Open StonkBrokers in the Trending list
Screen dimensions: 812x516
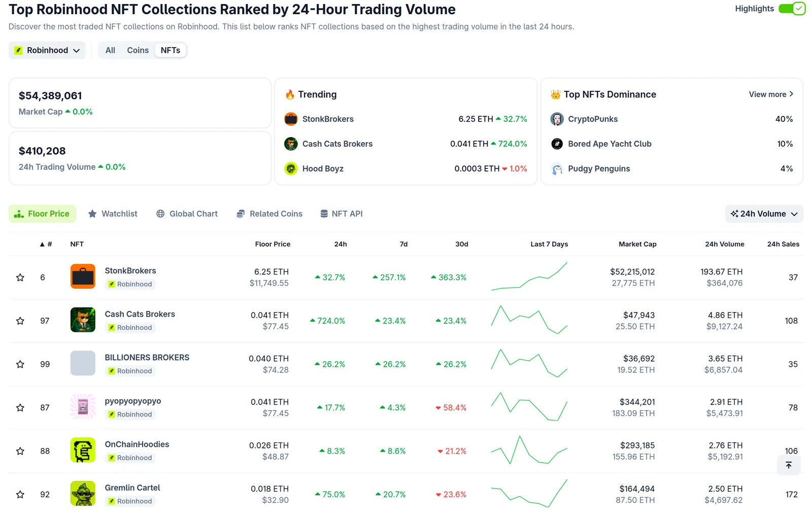pyautogui.click(x=328, y=119)
